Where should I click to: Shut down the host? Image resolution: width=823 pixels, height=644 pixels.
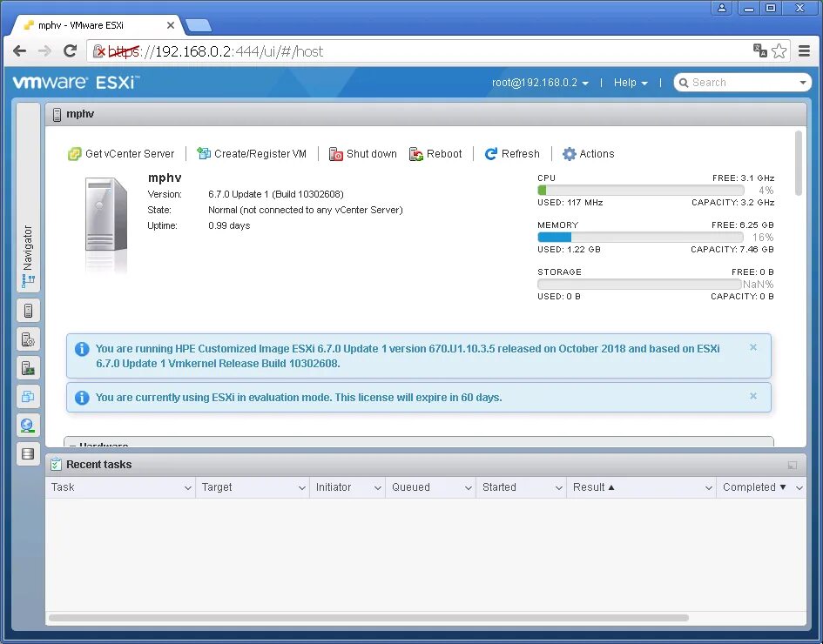coord(362,154)
